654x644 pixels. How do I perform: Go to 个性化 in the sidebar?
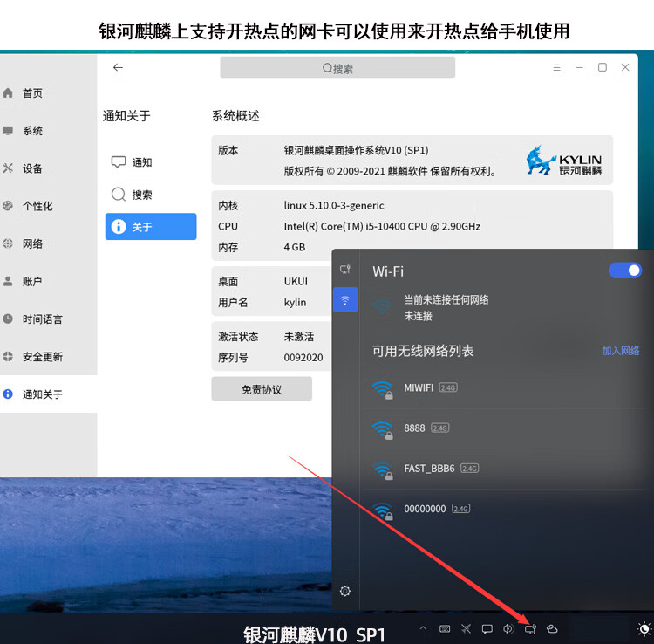pyautogui.click(x=37, y=207)
